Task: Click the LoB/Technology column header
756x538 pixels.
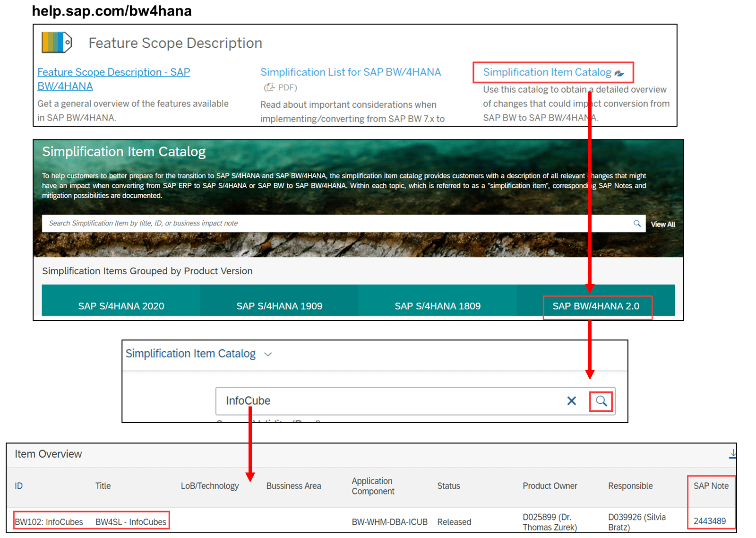Action: pyautogui.click(x=210, y=486)
